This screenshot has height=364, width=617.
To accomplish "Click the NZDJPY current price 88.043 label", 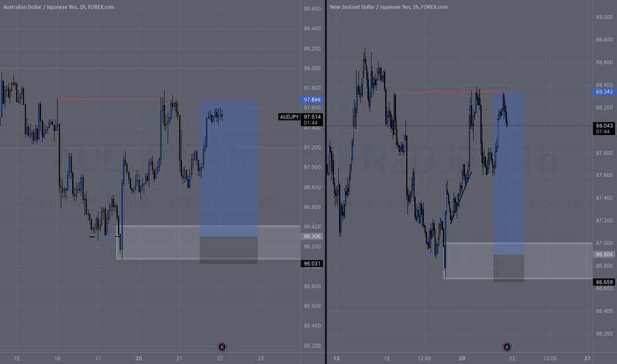I will pos(604,126).
